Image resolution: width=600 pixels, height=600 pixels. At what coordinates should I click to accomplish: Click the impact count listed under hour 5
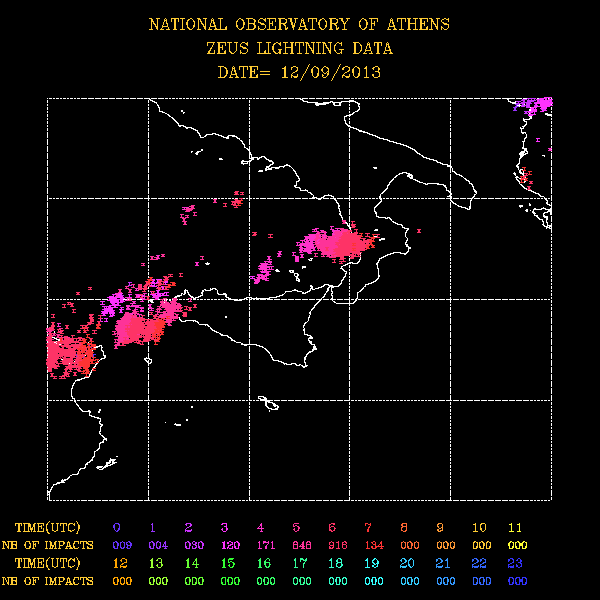coord(302,545)
